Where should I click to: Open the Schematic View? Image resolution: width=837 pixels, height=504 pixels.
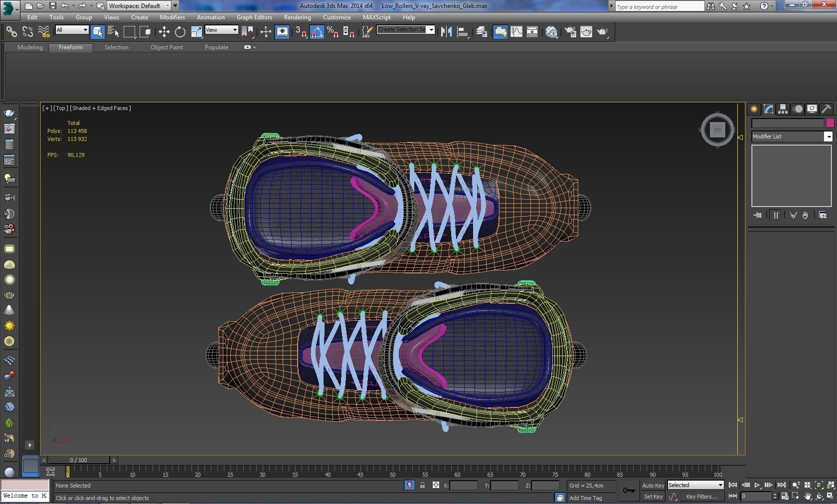click(532, 32)
